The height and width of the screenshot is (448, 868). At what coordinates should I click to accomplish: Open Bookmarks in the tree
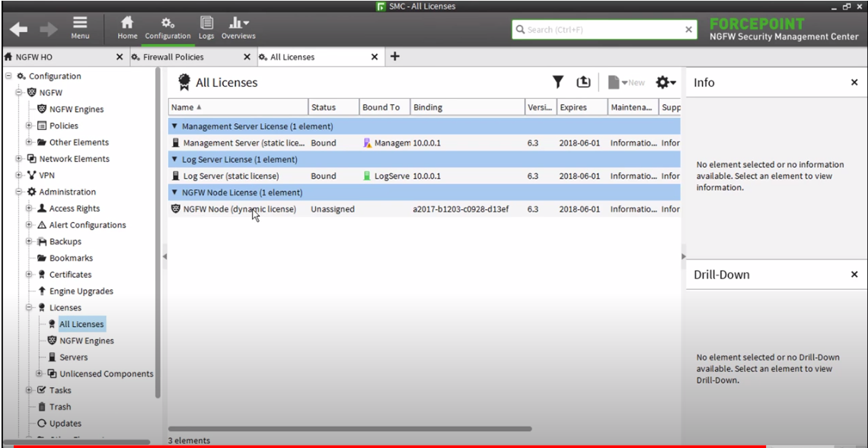coord(70,259)
